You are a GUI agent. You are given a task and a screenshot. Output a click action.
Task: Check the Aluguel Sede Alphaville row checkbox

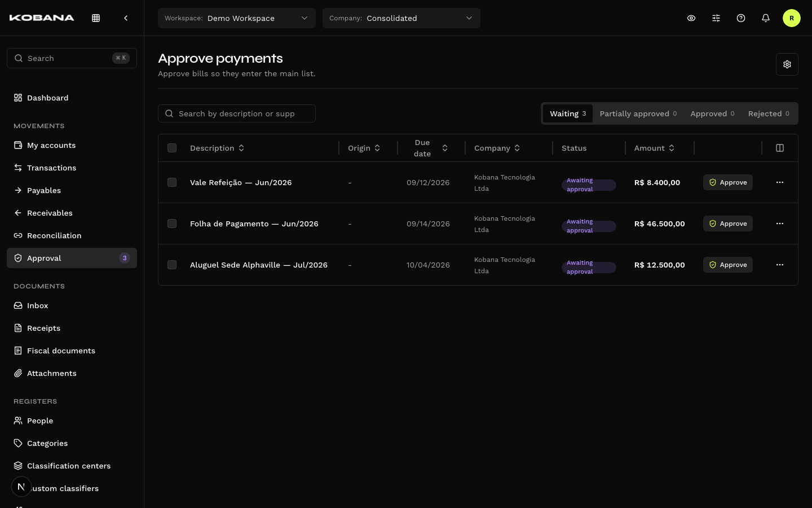172,265
